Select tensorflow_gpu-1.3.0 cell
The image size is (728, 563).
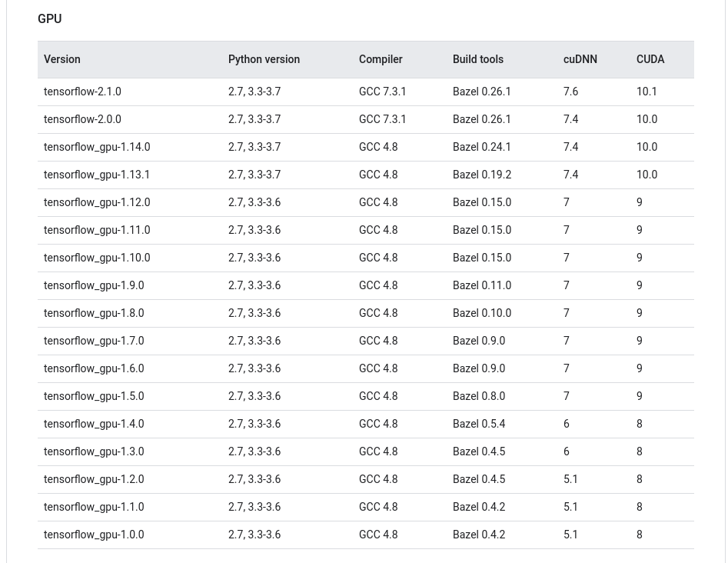coord(94,451)
